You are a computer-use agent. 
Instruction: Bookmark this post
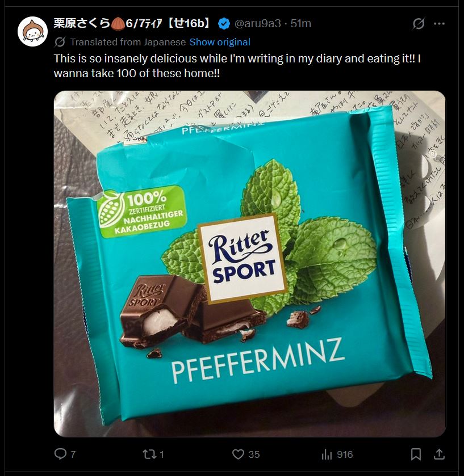(x=416, y=454)
